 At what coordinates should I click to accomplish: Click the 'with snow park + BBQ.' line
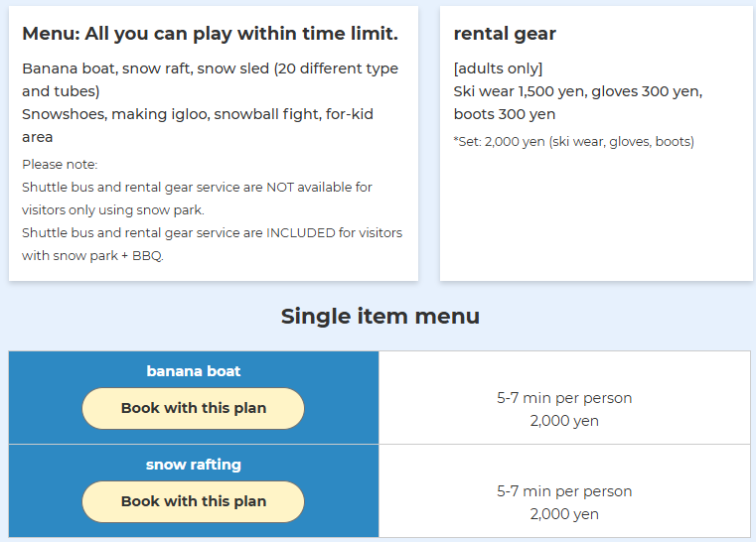tap(92, 255)
